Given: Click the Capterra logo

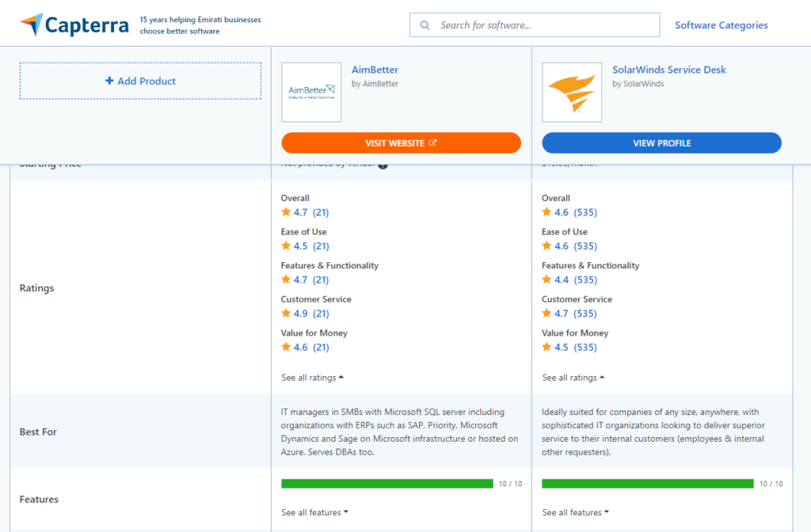Looking at the screenshot, I should pos(74,25).
